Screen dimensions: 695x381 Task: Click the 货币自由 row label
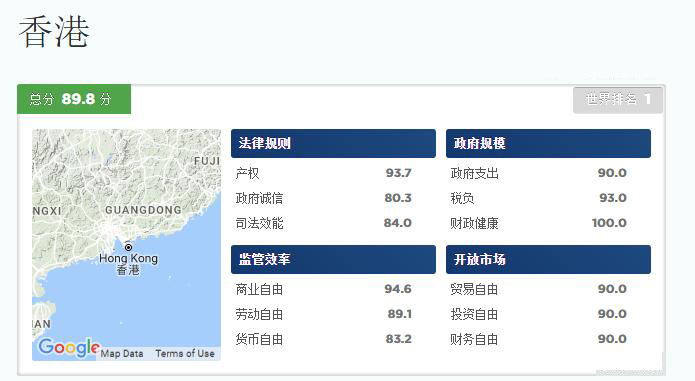tap(259, 339)
